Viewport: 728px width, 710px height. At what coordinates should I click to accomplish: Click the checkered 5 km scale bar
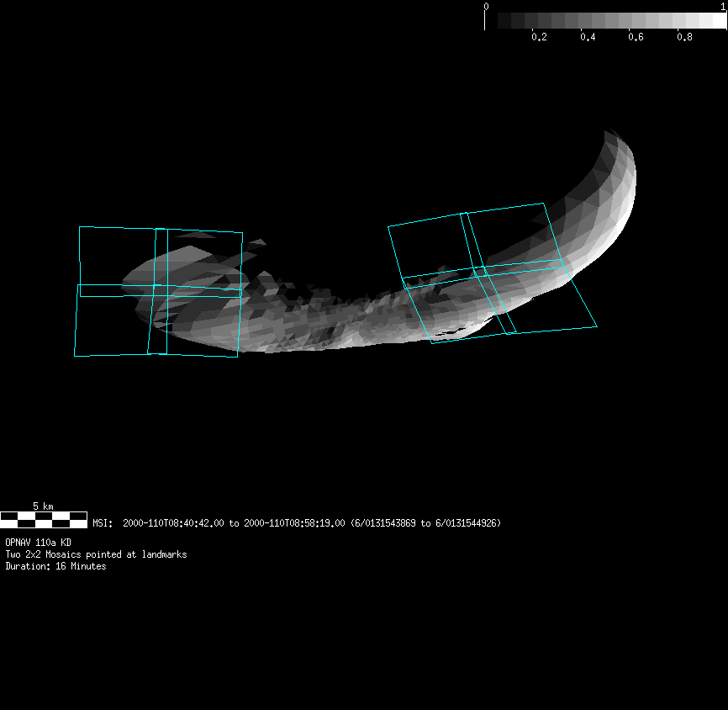pyautogui.click(x=44, y=520)
